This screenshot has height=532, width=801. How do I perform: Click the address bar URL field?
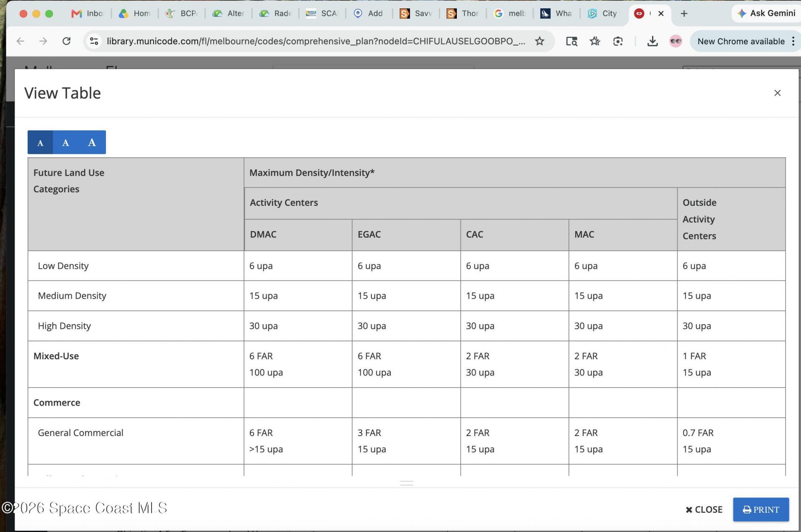[316, 41]
